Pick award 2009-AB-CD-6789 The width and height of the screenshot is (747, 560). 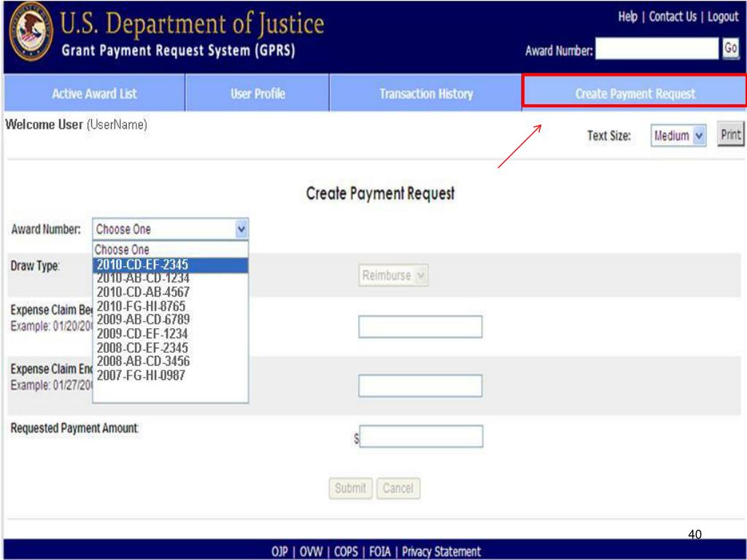pos(170,319)
